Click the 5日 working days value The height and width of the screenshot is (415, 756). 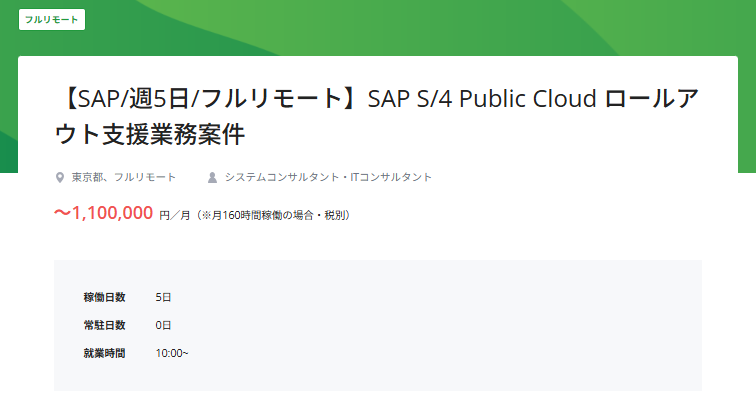click(163, 297)
